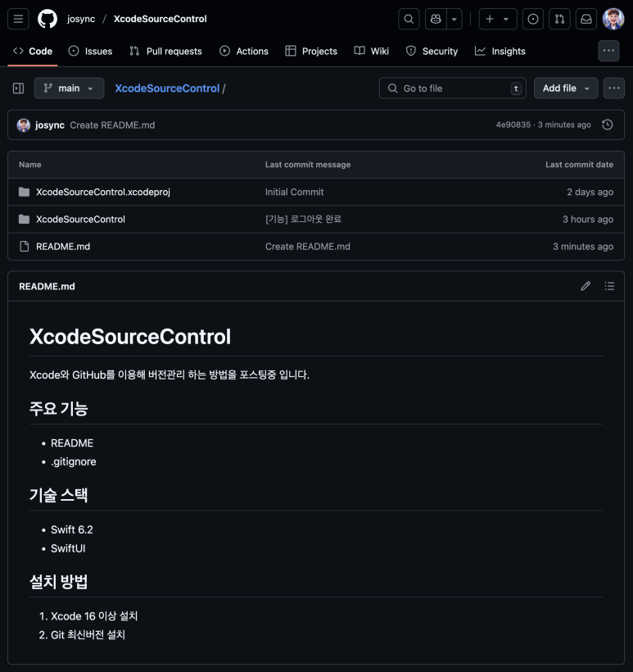Show more repository tabs via ellipsis
The image size is (633, 672).
click(x=608, y=51)
